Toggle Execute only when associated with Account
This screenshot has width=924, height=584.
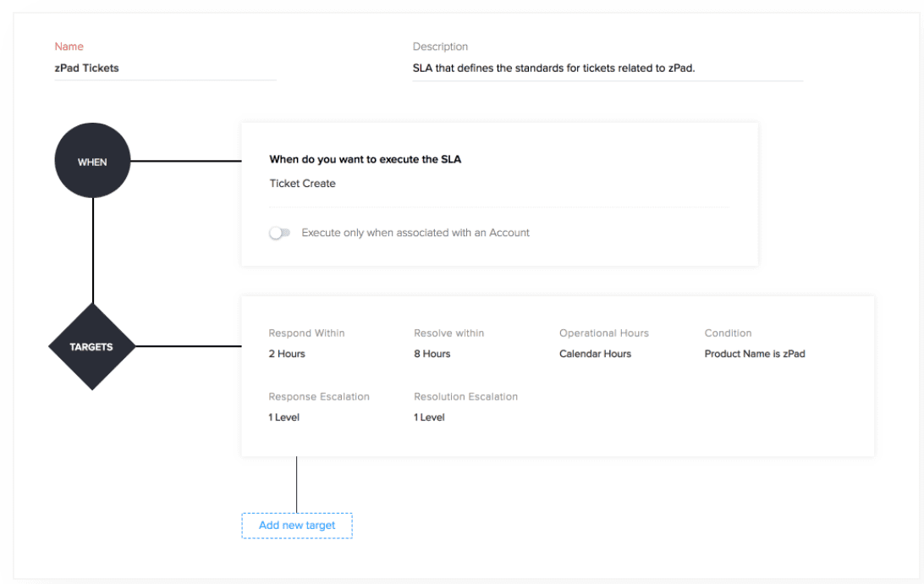click(x=279, y=233)
